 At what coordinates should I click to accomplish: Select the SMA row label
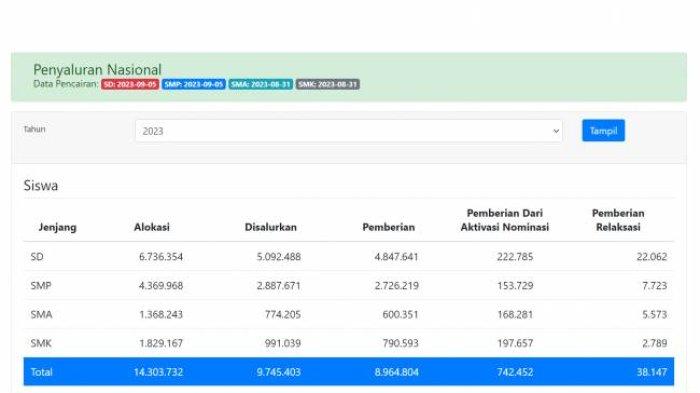(41, 314)
